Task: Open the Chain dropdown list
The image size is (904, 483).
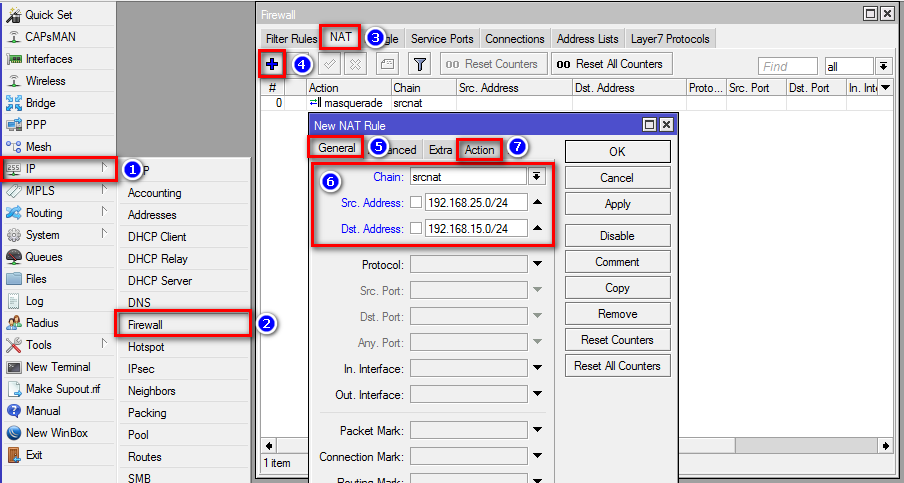Action: click(x=537, y=176)
